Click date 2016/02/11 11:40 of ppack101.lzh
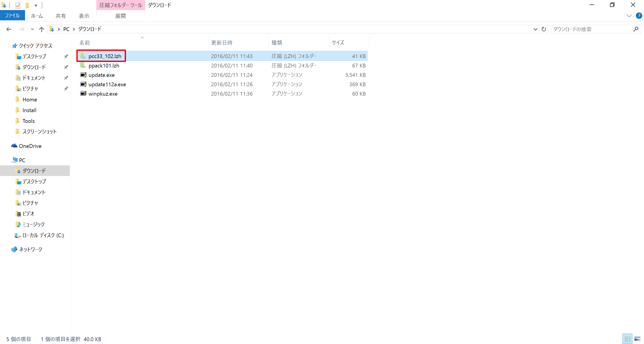Screen dimensions: 644x344 coord(232,65)
